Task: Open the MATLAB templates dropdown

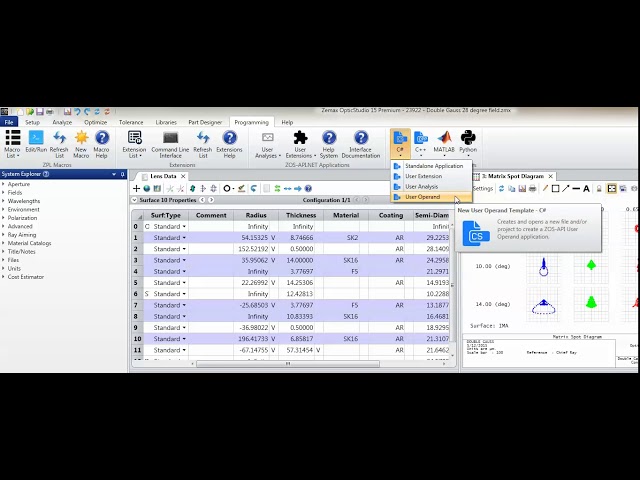Action: (x=444, y=144)
